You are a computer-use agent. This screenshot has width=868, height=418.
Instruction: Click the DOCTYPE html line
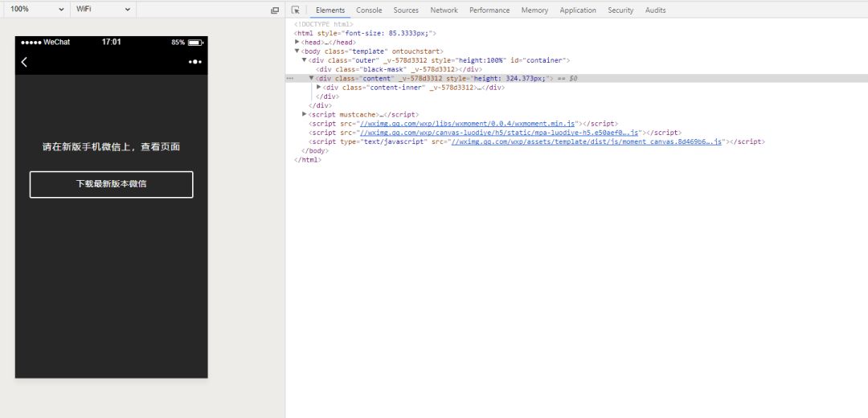323,24
